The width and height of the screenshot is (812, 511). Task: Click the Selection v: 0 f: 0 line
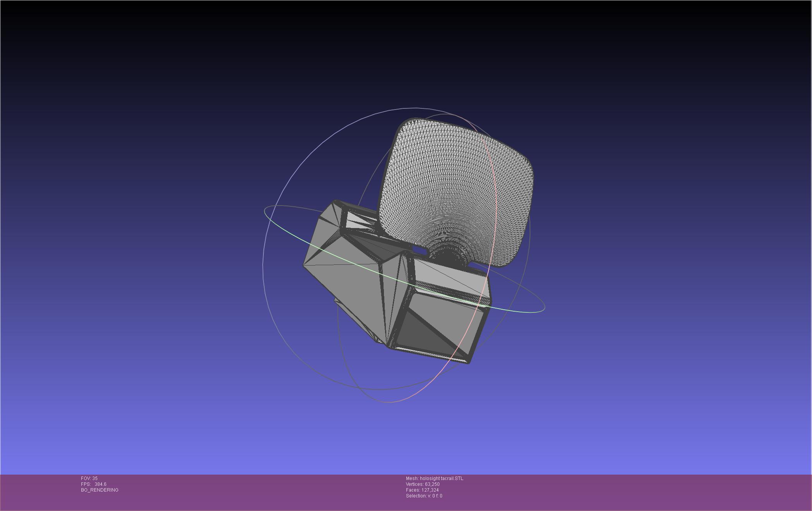click(x=424, y=496)
